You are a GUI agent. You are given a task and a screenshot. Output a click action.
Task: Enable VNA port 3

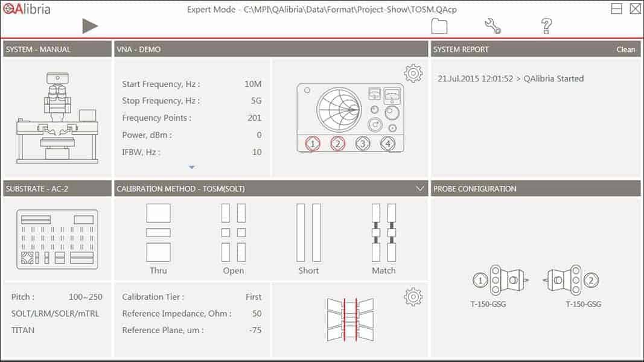click(x=362, y=144)
